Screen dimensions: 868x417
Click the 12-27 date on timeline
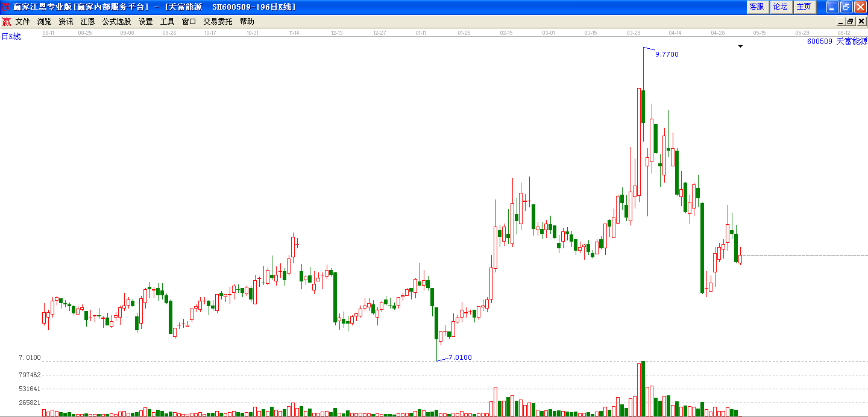(379, 33)
